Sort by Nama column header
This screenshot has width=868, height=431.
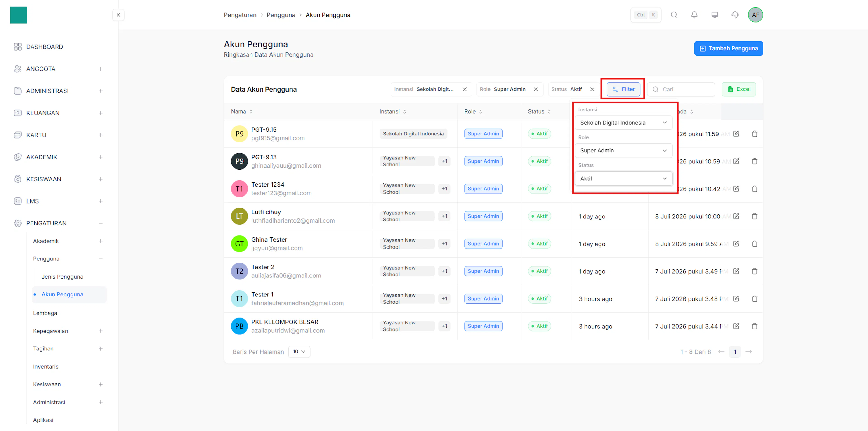[x=242, y=111]
